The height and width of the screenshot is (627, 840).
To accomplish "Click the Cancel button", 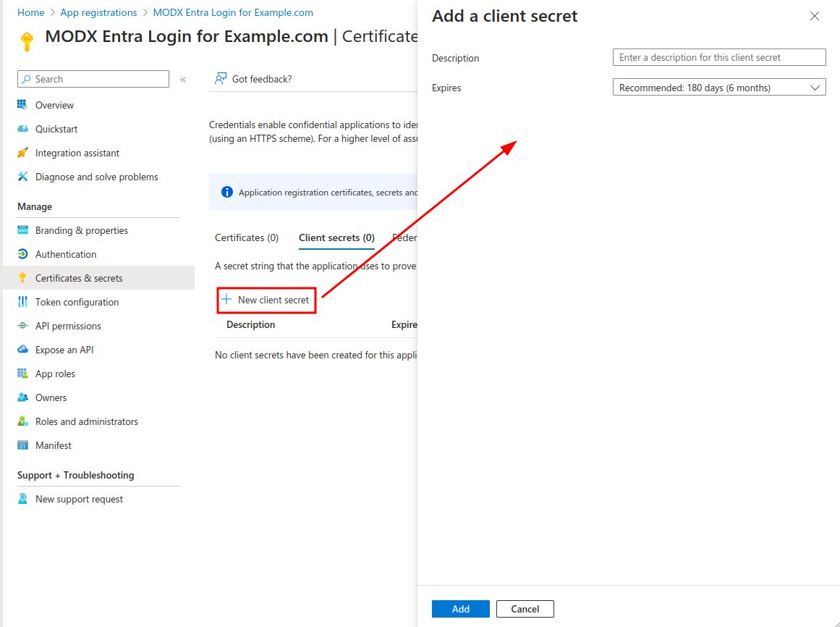I will pyautogui.click(x=525, y=609).
